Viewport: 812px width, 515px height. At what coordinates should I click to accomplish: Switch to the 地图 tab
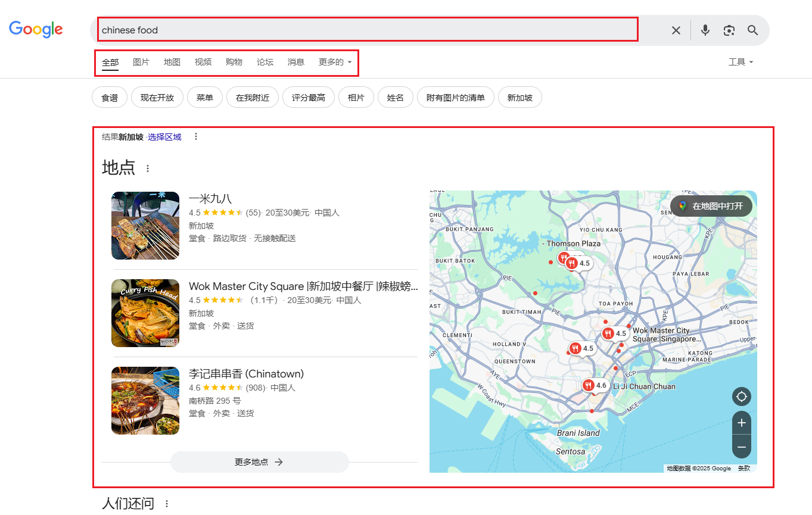point(172,62)
